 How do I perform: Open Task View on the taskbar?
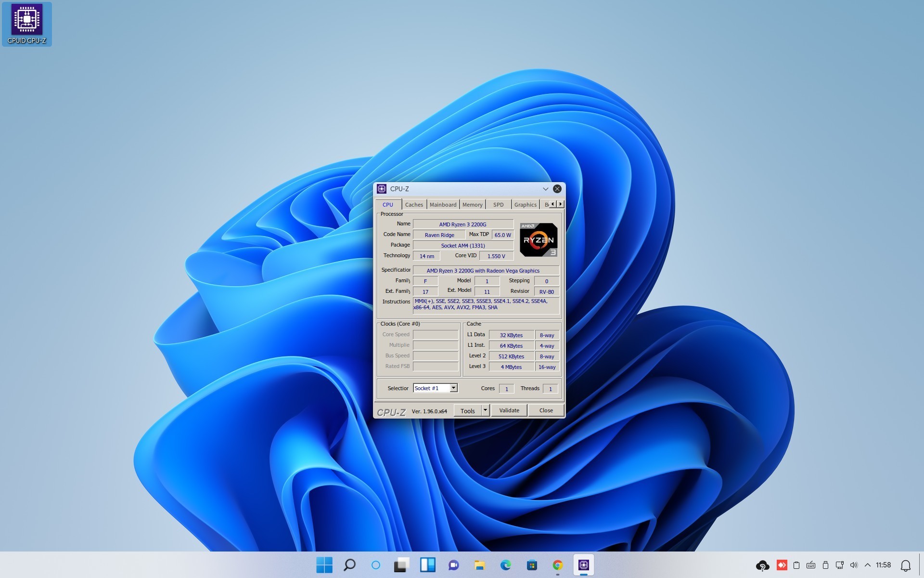point(401,565)
